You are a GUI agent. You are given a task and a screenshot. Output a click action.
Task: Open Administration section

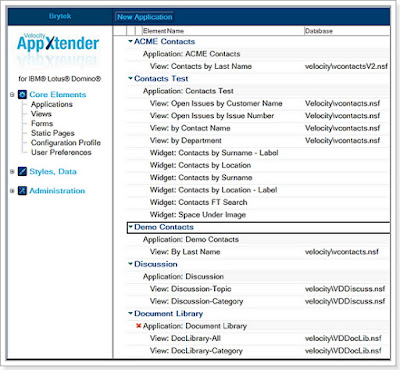click(57, 191)
